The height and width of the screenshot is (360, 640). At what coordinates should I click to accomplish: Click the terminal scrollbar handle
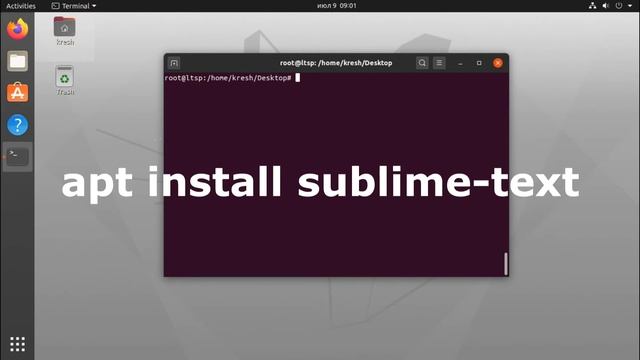[506, 264]
